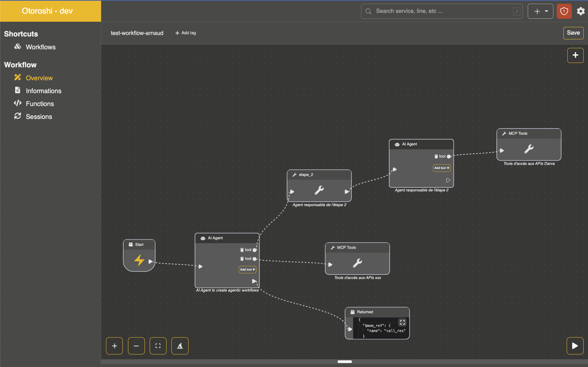Screen dimensions: 588x367
Task: Fit workflow view to screen
Action: (158, 346)
